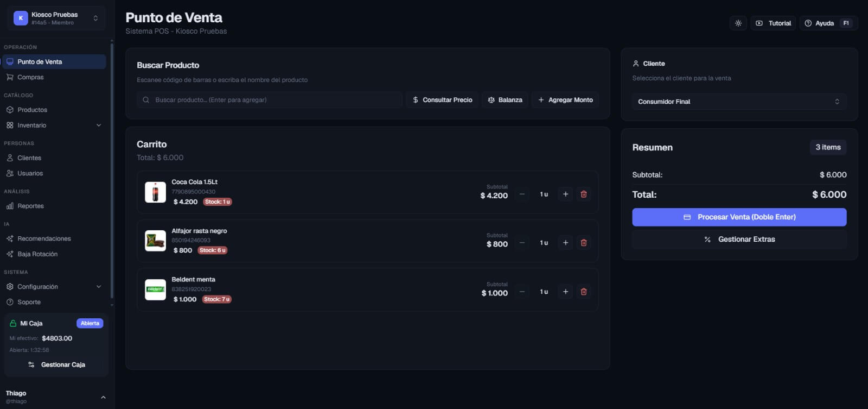Open the Consumidor Final client dropdown
Image resolution: width=868 pixels, height=409 pixels.
[x=739, y=102]
